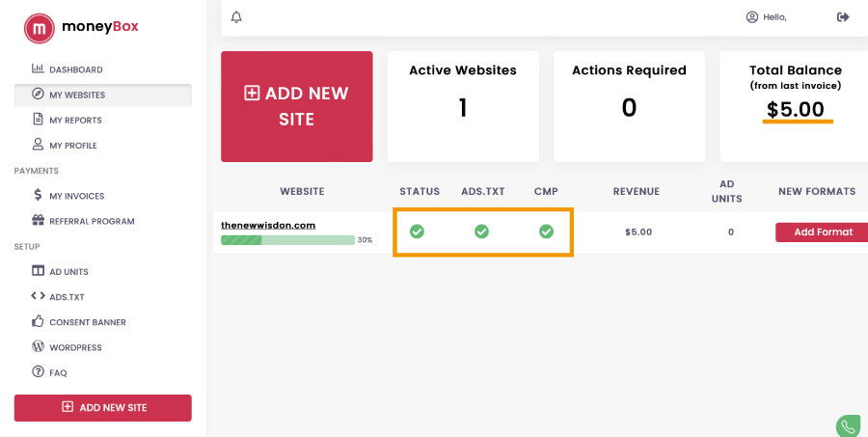Click the REVENUE column header
The image size is (868, 437).
(637, 191)
